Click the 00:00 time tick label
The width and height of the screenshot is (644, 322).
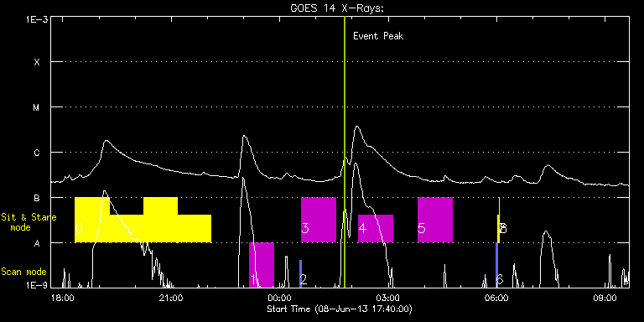tap(280, 298)
